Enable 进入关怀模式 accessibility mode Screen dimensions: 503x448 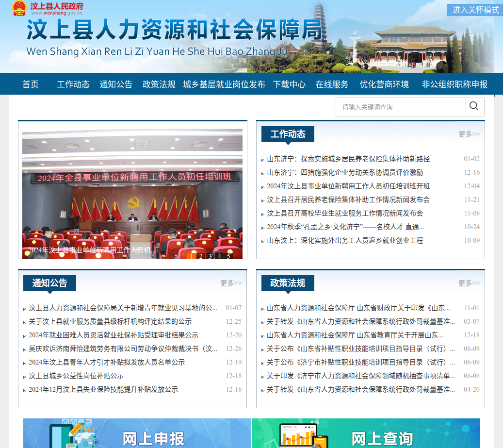[475, 10]
